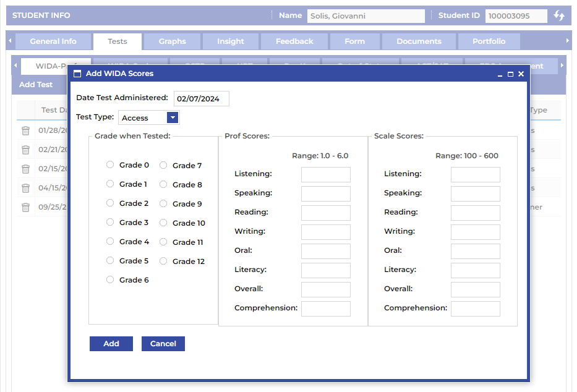Click the swap student arrows icon
This screenshot has width=577, height=392.
(x=559, y=15)
